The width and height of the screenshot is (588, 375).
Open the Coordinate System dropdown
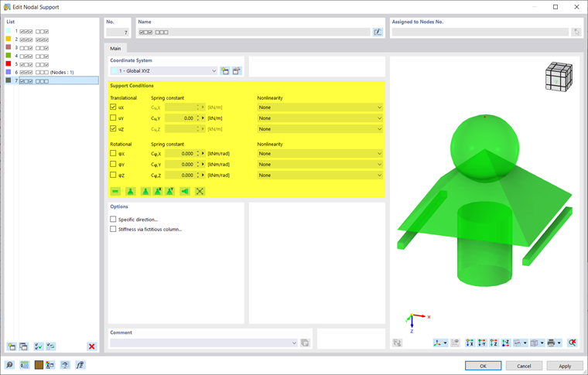point(164,71)
